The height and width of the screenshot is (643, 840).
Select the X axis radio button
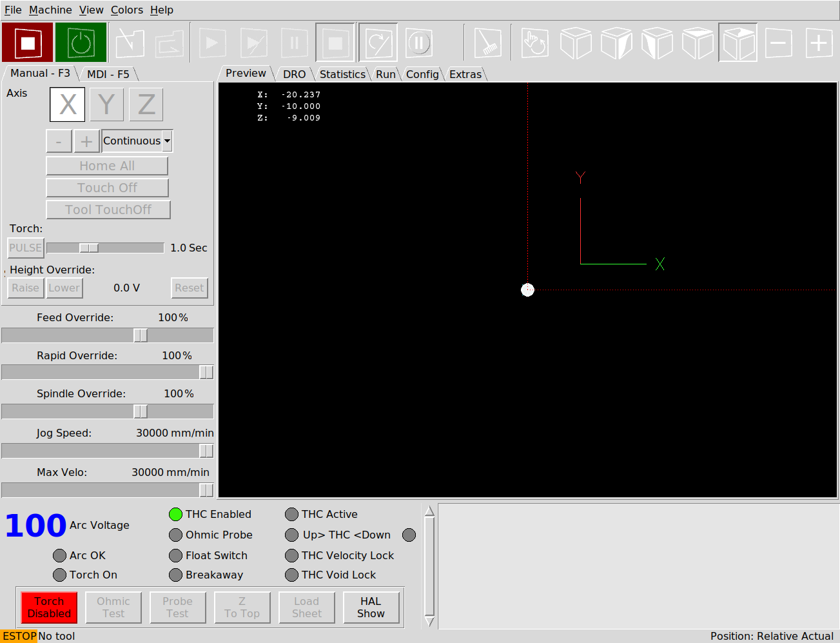[x=68, y=104]
